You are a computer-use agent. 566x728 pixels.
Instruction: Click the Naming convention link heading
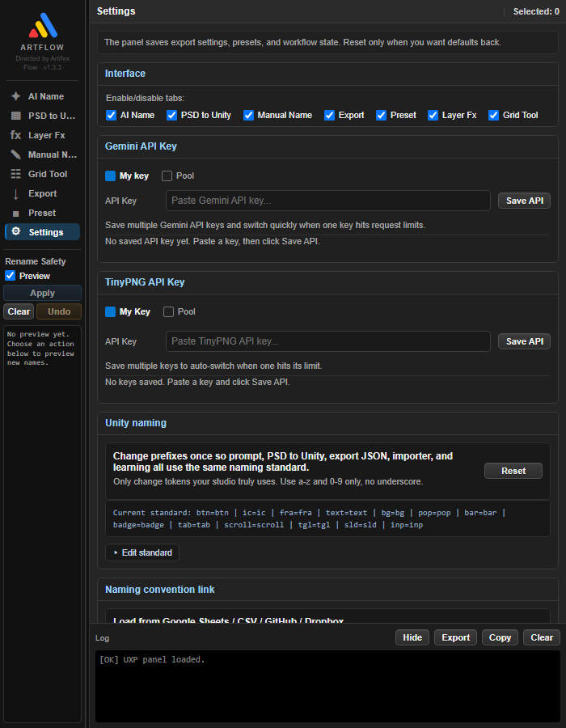tap(160, 590)
